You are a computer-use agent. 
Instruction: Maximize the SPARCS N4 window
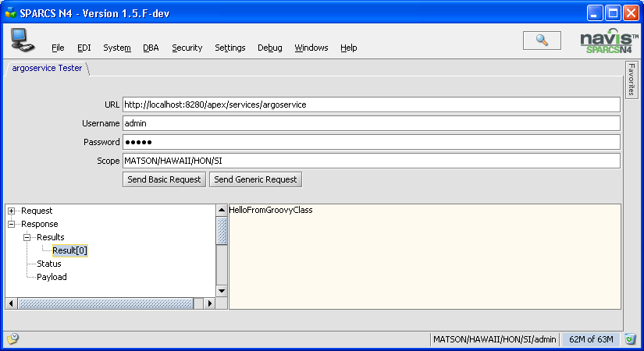pos(613,12)
